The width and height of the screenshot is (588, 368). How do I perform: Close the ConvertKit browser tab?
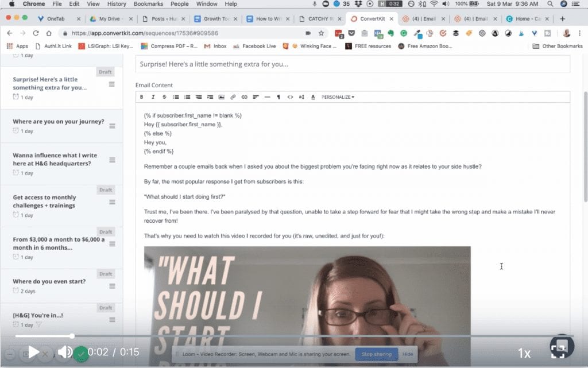[x=392, y=19]
